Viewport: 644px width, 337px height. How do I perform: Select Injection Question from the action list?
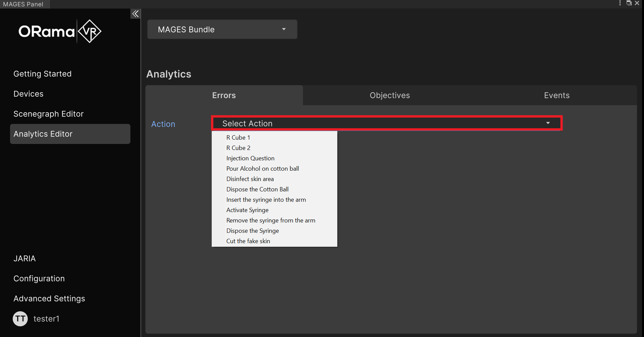point(250,158)
